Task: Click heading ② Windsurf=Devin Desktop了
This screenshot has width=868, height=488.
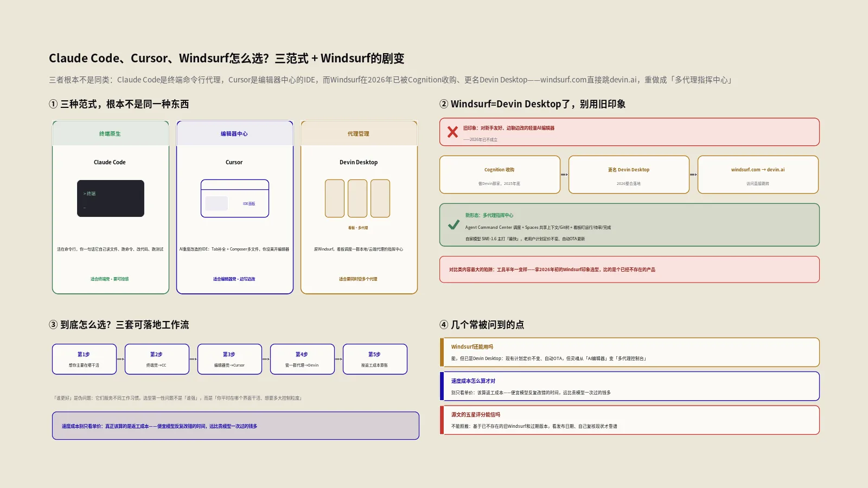Action: point(532,104)
